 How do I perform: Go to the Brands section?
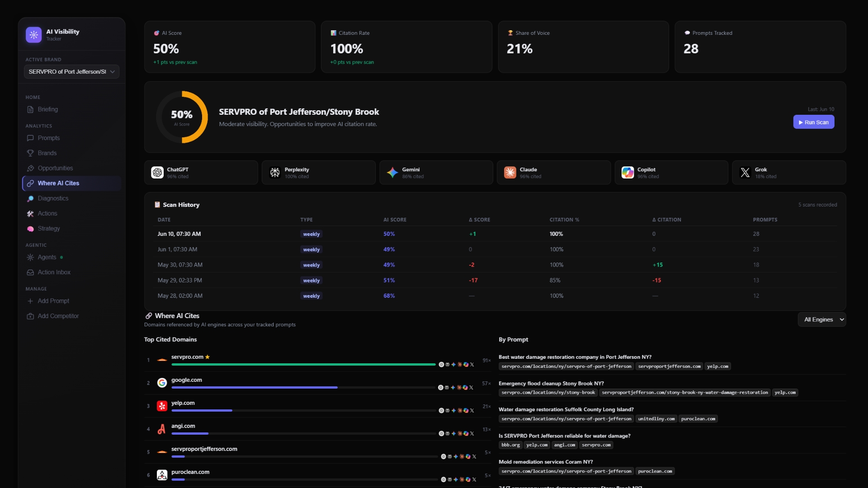click(x=47, y=153)
